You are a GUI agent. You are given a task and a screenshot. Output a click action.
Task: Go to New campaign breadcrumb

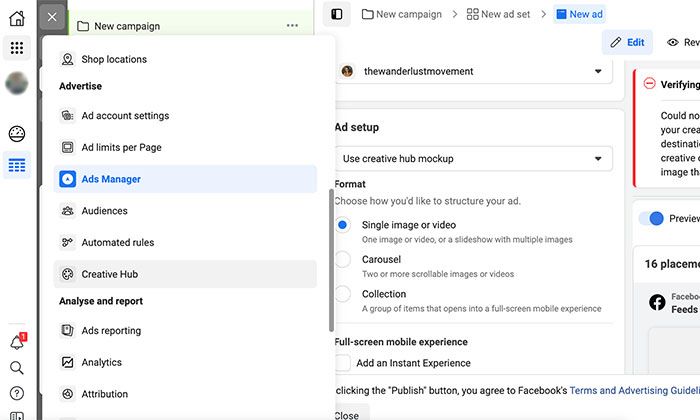[402, 14]
